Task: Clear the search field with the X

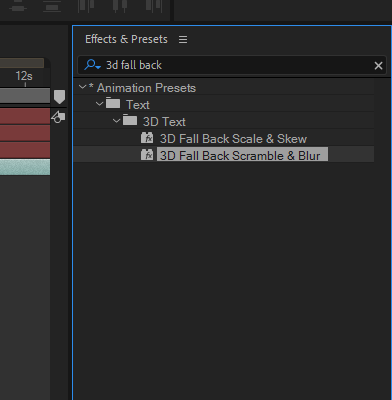Action: pos(378,66)
